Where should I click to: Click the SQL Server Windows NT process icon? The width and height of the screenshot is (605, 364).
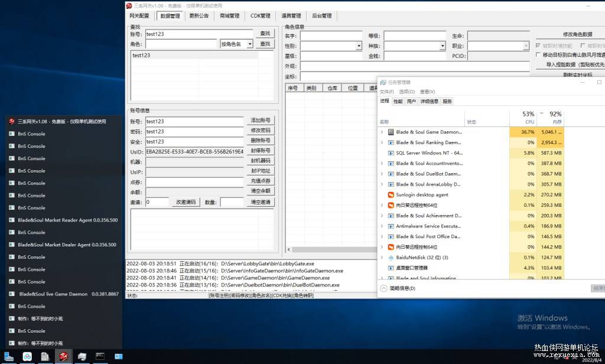coord(391,153)
